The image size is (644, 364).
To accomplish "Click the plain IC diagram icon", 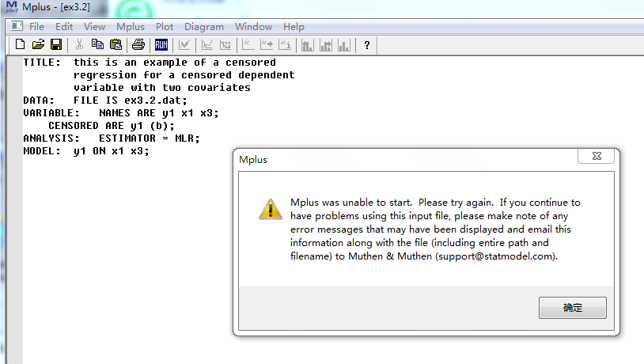I will click(x=248, y=44).
